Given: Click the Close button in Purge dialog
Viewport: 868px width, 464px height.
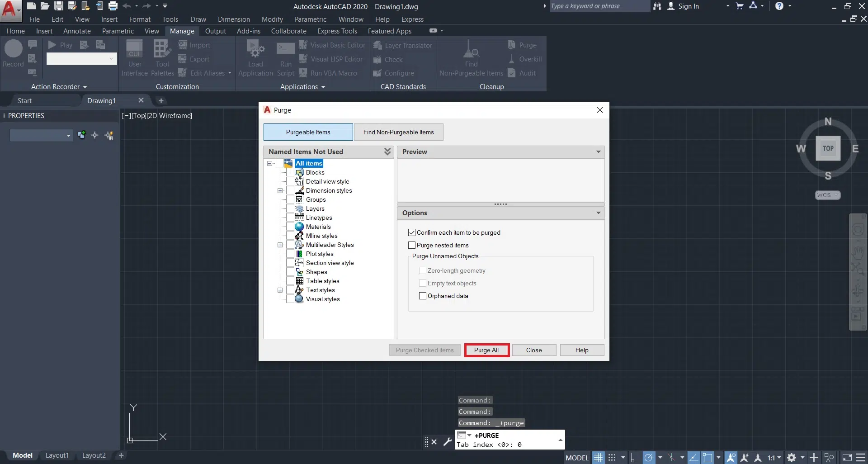Looking at the screenshot, I should (533, 350).
